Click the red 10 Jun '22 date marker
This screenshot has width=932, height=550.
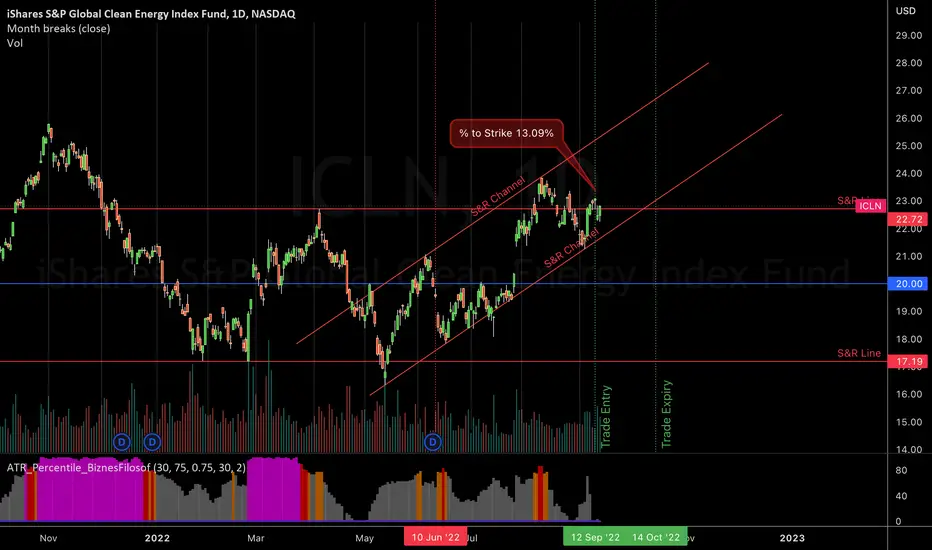click(x=436, y=537)
